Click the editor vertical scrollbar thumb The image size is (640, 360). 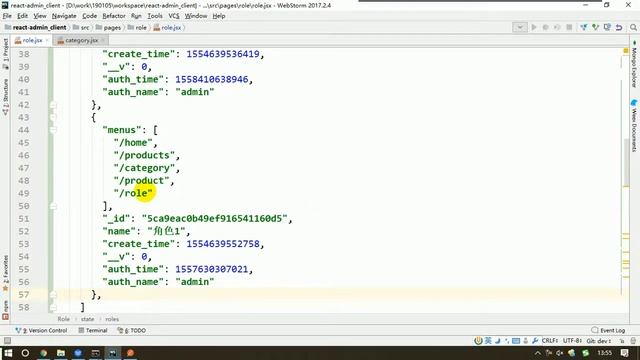626,162
